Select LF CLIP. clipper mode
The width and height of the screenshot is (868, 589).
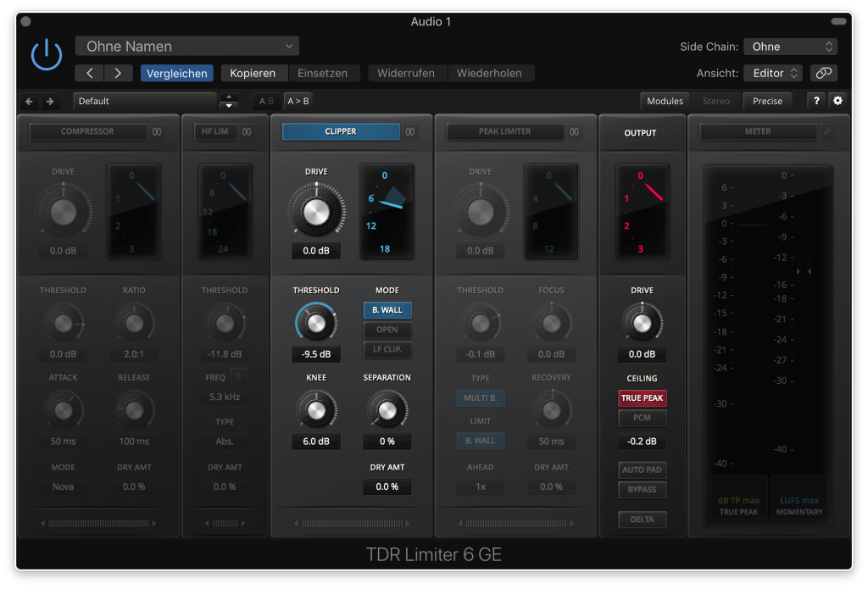coord(387,349)
